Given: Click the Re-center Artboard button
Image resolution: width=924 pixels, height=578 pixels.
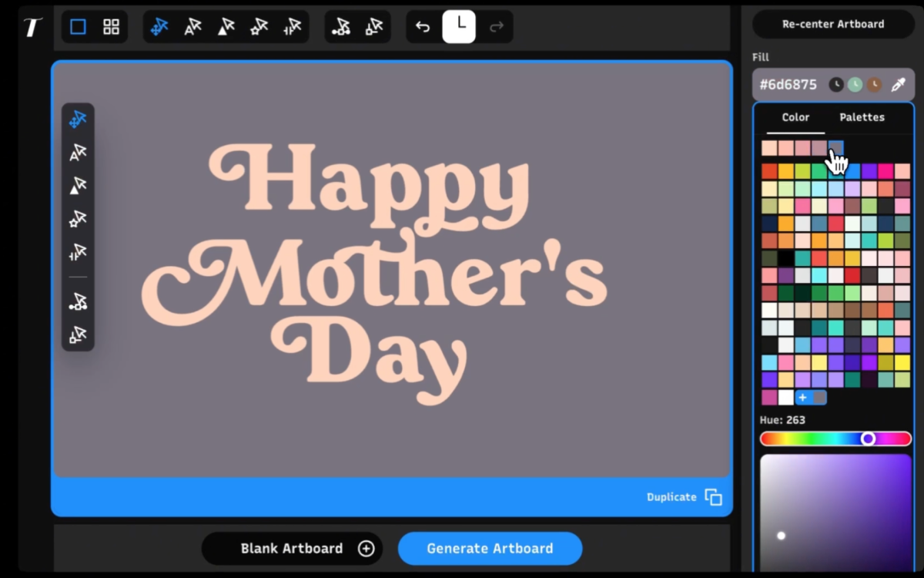Looking at the screenshot, I should pyautogui.click(x=833, y=24).
